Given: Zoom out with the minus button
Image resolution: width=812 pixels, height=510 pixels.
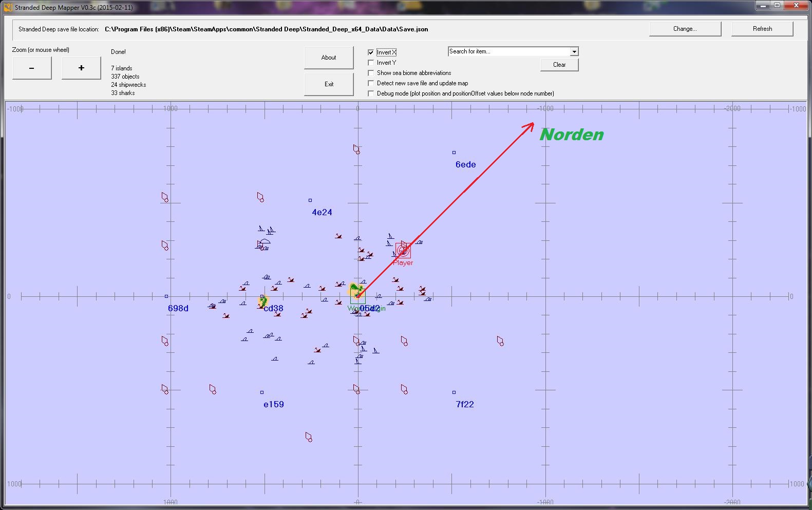Looking at the screenshot, I should 32,68.
